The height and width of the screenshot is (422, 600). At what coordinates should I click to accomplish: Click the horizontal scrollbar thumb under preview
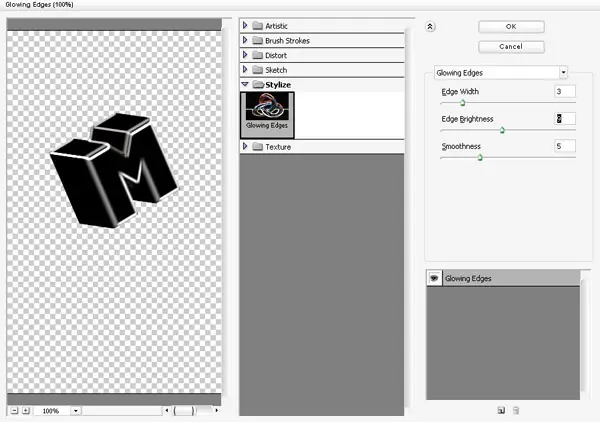(x=184, y=411)
